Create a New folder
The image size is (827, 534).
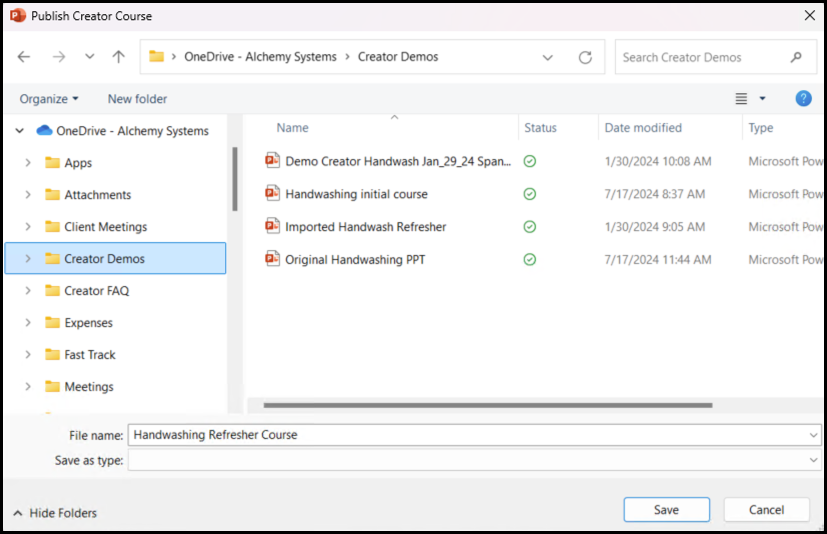[x=137, y=99]
